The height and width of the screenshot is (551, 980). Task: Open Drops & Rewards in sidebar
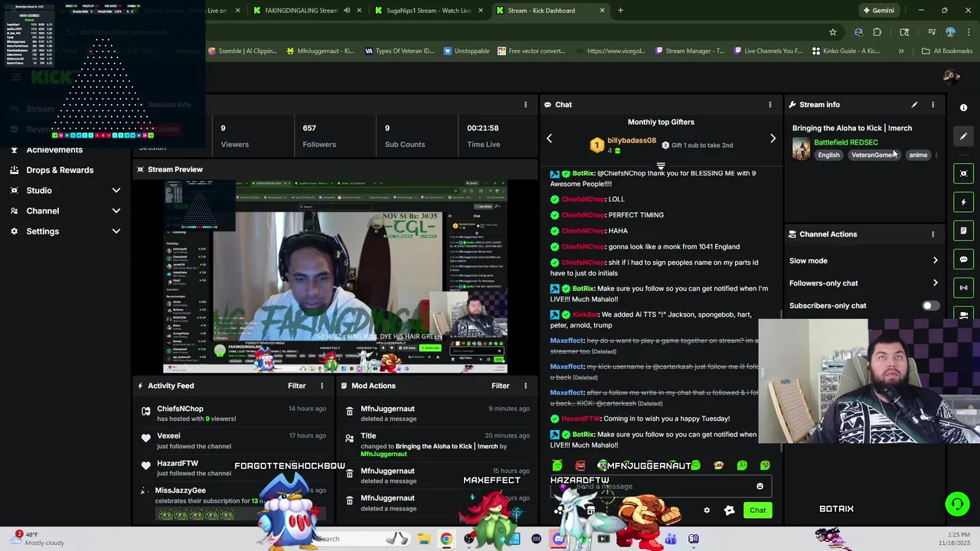[60, 170]
